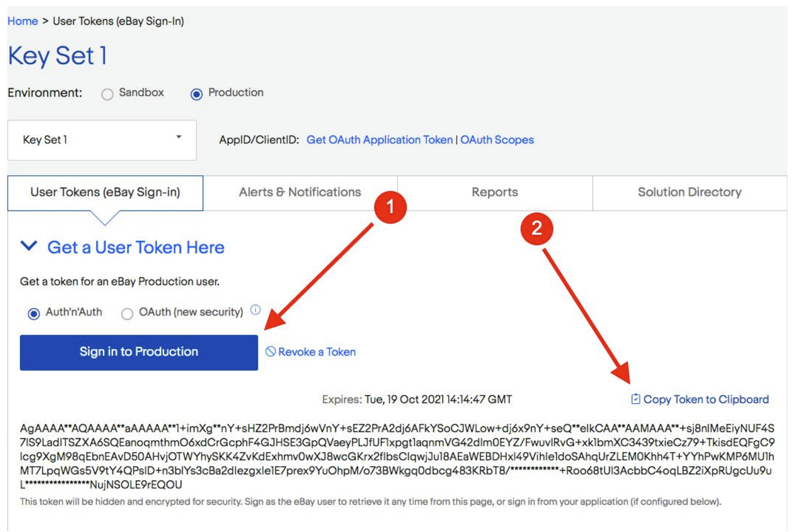Open the Reports tab

494,192
